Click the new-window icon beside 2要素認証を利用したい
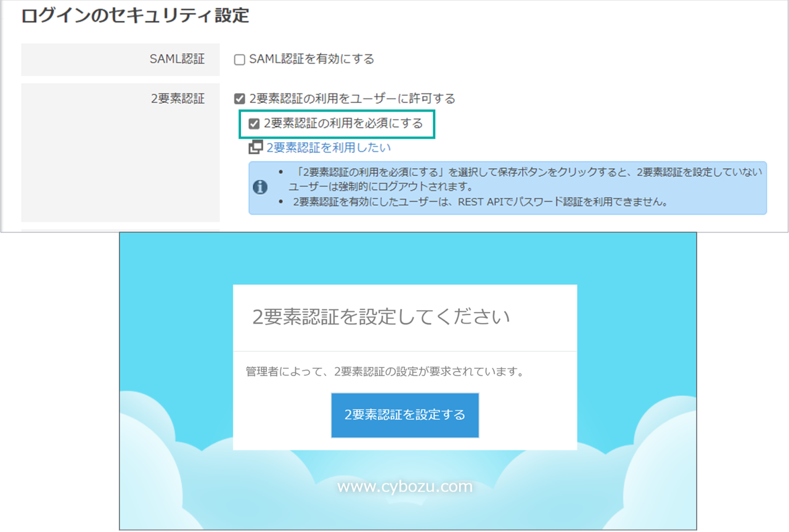 (255, 148)
